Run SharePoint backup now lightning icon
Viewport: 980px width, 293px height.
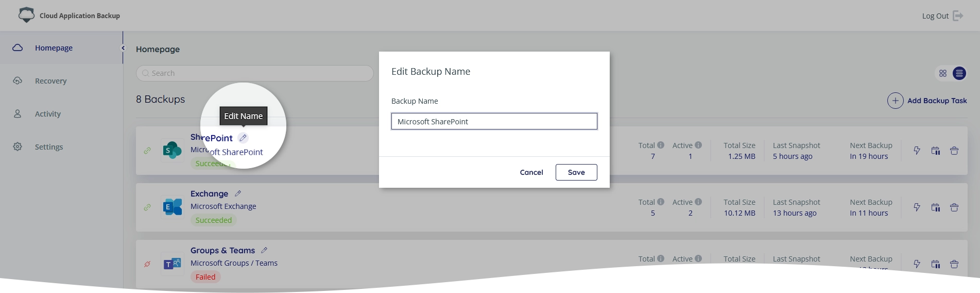point(917,151)
